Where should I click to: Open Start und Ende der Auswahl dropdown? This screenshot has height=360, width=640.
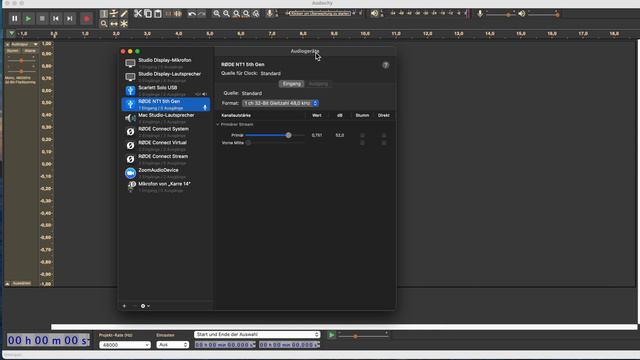257,334
